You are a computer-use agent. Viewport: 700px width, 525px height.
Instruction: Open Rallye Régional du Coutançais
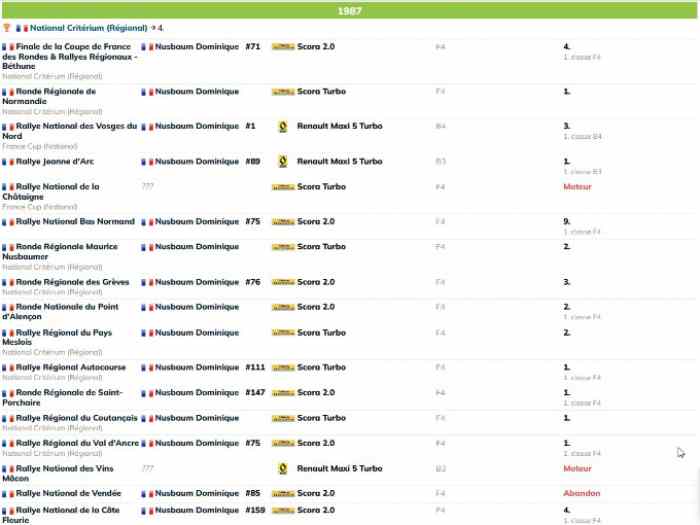coord(76,418)
